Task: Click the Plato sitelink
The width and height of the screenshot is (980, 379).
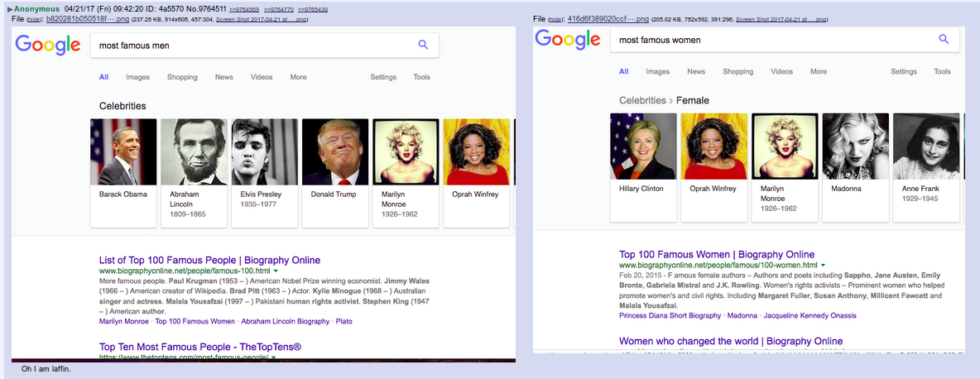Action: tap(343, 322)
